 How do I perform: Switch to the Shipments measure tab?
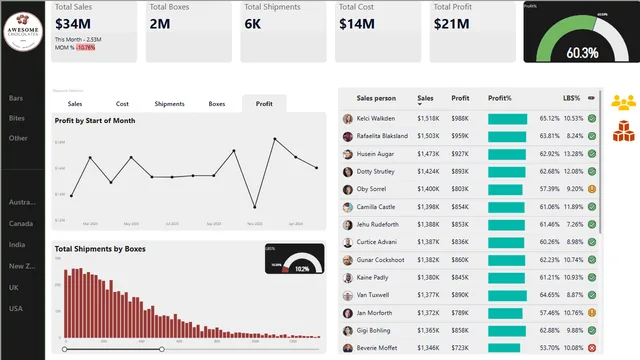pos(169,104)
